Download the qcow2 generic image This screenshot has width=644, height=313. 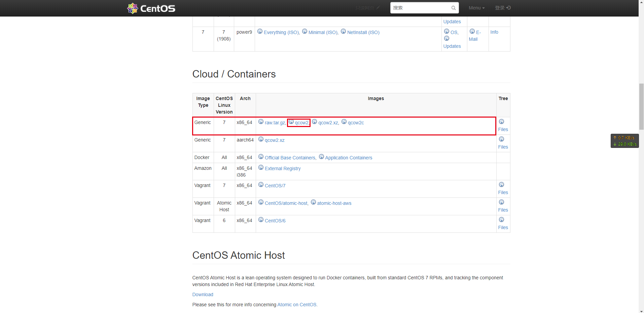point(301,123)
